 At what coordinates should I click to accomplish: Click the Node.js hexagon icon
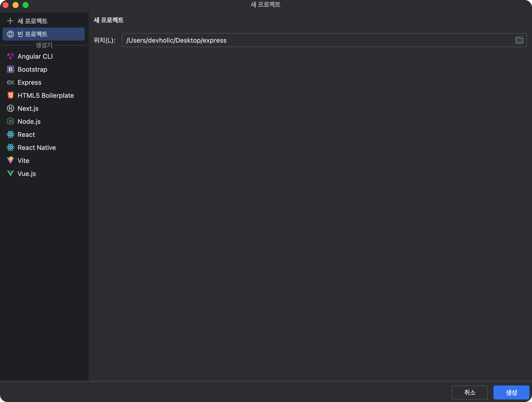tap(10, 122)
